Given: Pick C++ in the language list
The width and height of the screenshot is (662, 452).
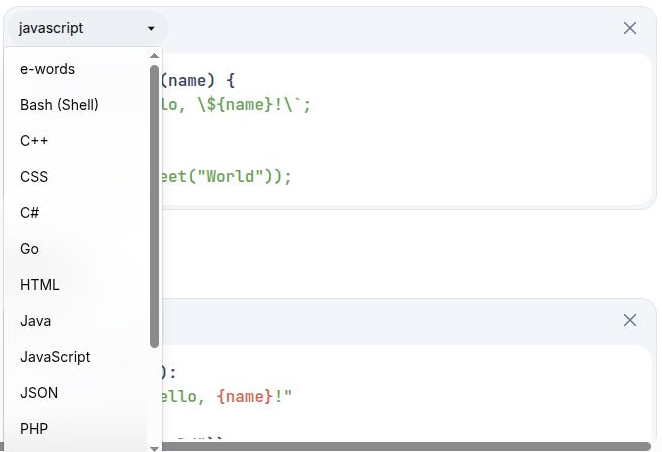Looking at the screenshot, I should click(76, 141).
